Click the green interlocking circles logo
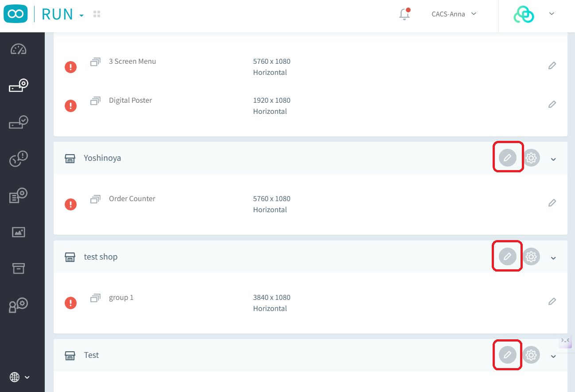 [x=524, y=15]
